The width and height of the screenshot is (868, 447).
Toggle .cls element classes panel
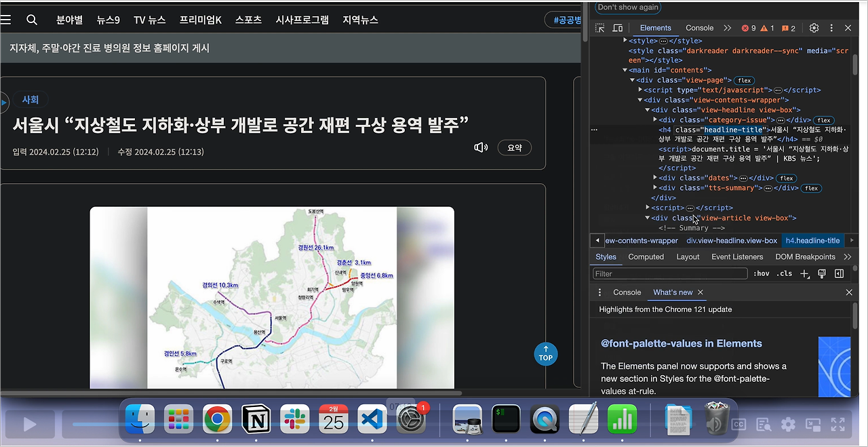click(x=784, y=273)
